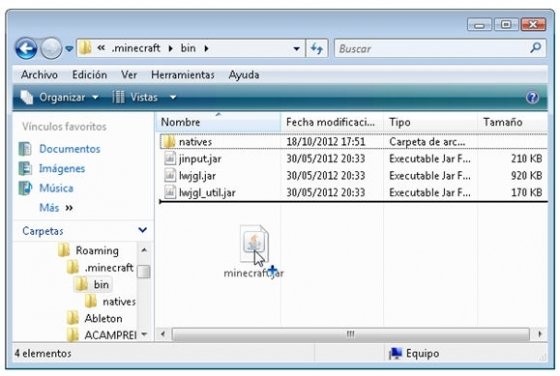Sort by Fecha modificación column header
Image resolution: width=560 pixels, height=376 pixels.
point(332,122)
